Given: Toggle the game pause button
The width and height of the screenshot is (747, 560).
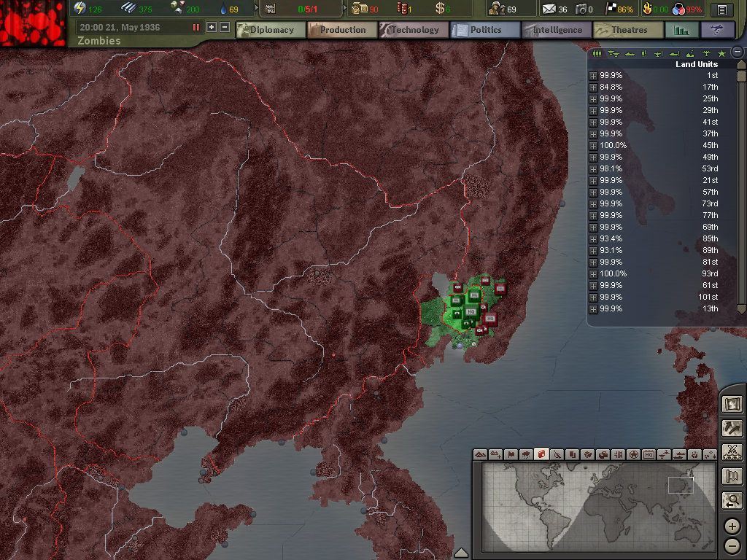Looking at the screenshot, I should pyautogui.click(x=196, y=28).
